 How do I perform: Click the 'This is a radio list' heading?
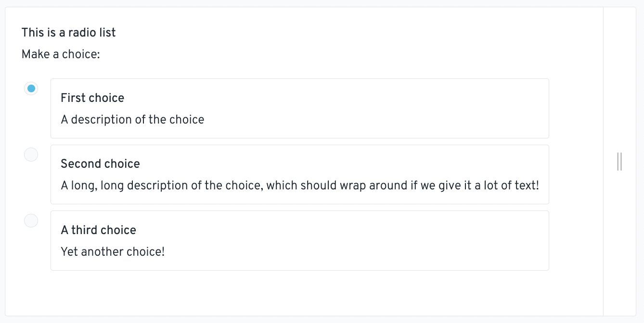click(69, 33)
